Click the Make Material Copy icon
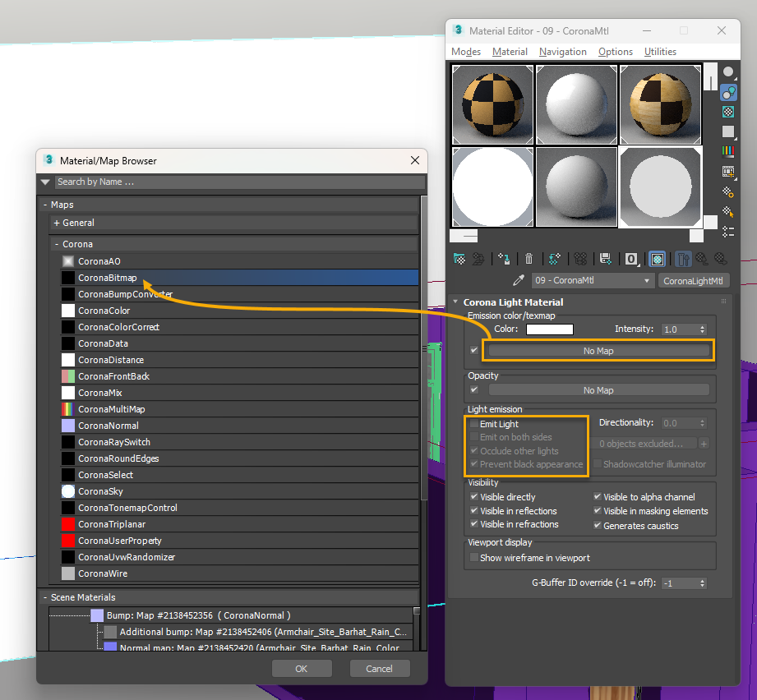The height and width of the screenshot is (700, 757). (x=554, y=259)
